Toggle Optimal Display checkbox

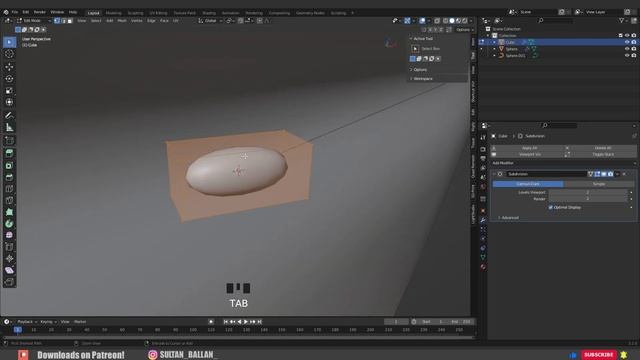[x=551, y=207]
